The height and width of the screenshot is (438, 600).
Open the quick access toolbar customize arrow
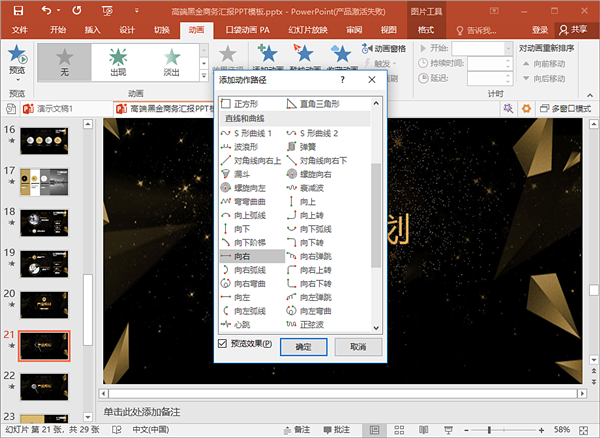pyautogui.click(x=136, y=11)
